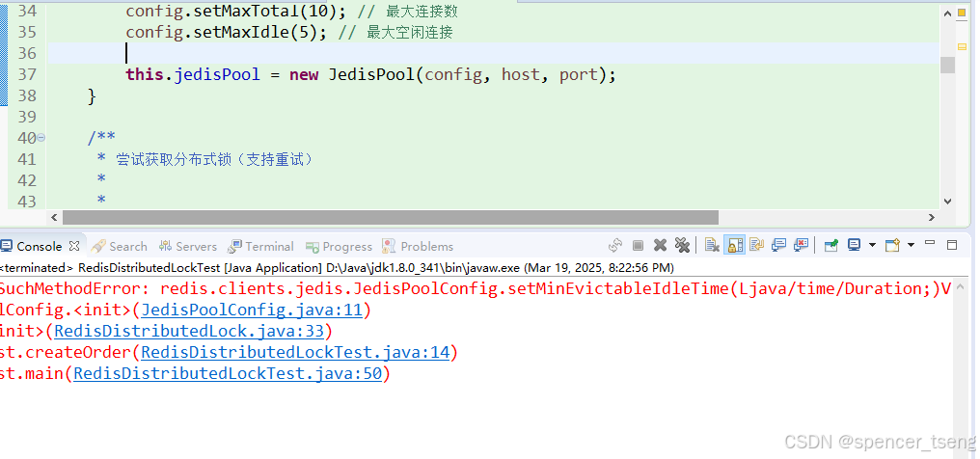The image size is (980, 459).
Task: Switch to the Terminal tab
Action: pyautogui.click(x=260, y=246)
